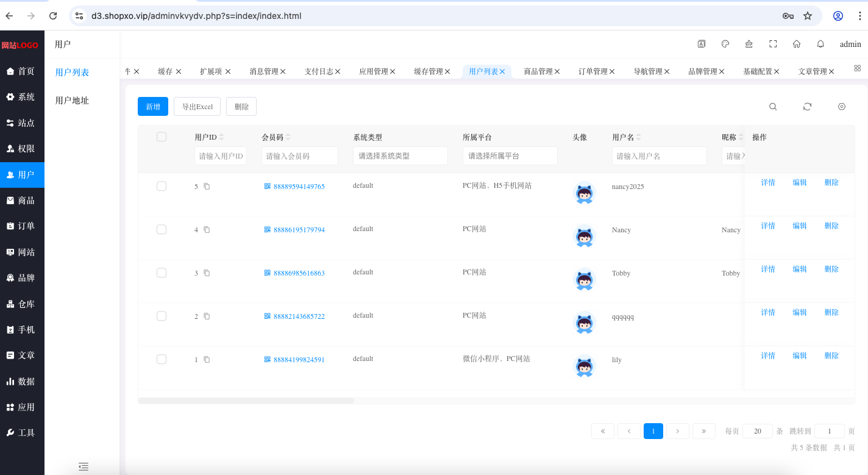Image resolution: width=868 pixels, height=475 pixels.
Task: Refresh the user list with reload icon
Action: click(807, 107)
